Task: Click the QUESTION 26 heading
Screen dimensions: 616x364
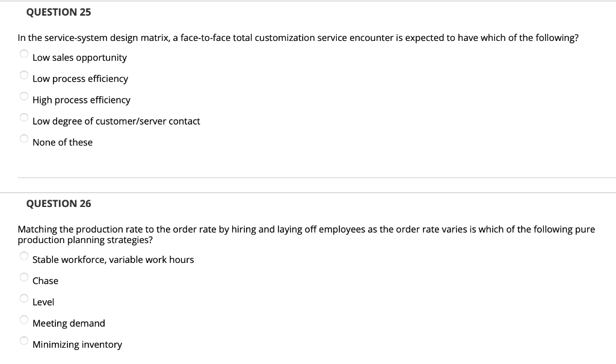Action: click(58, 203)
